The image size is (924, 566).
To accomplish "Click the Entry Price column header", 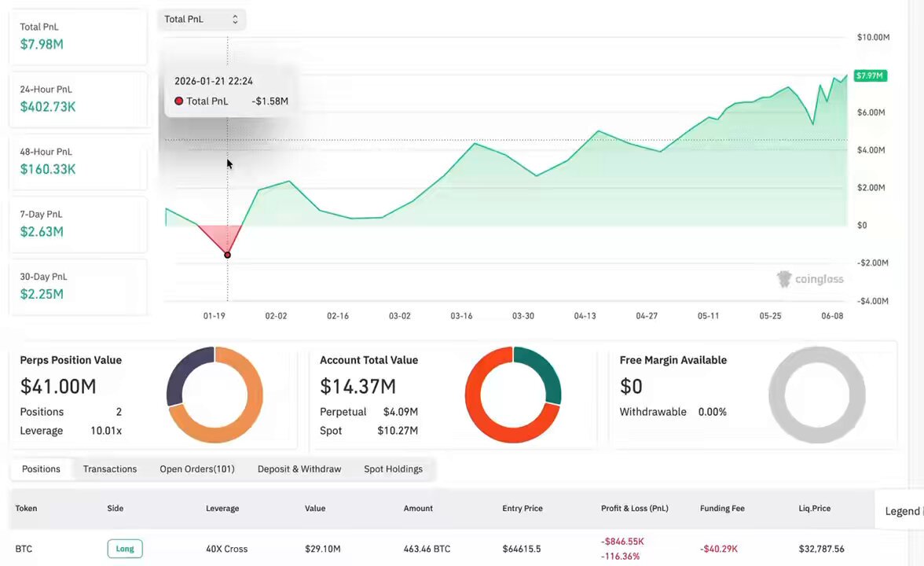I will tap(522, 508).
